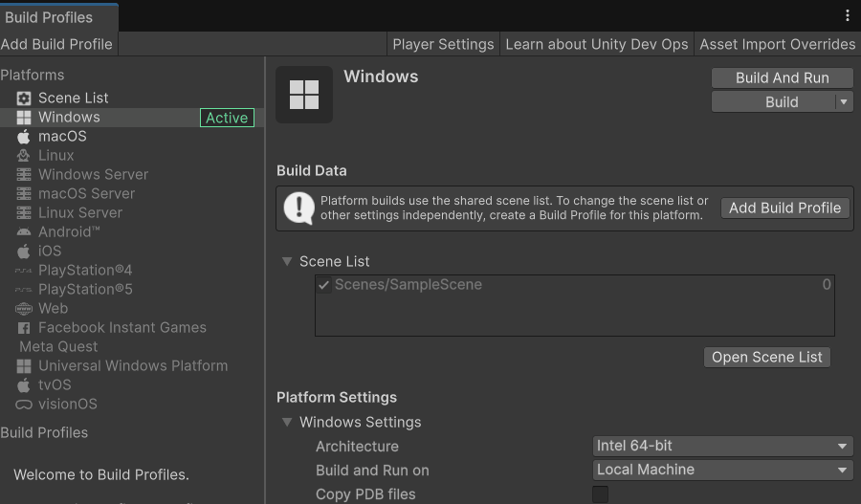
Task: Open the three-dot window options menu
Action: pos(848,16)
